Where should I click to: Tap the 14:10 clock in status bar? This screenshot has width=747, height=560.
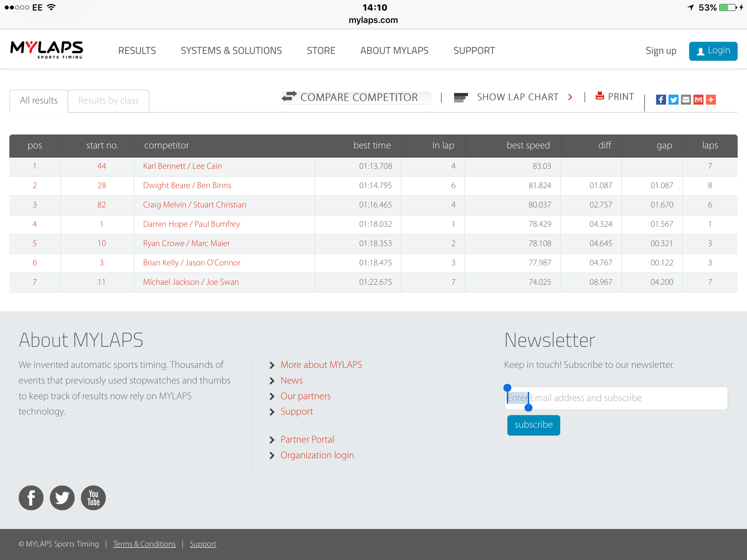click(375, 7)
